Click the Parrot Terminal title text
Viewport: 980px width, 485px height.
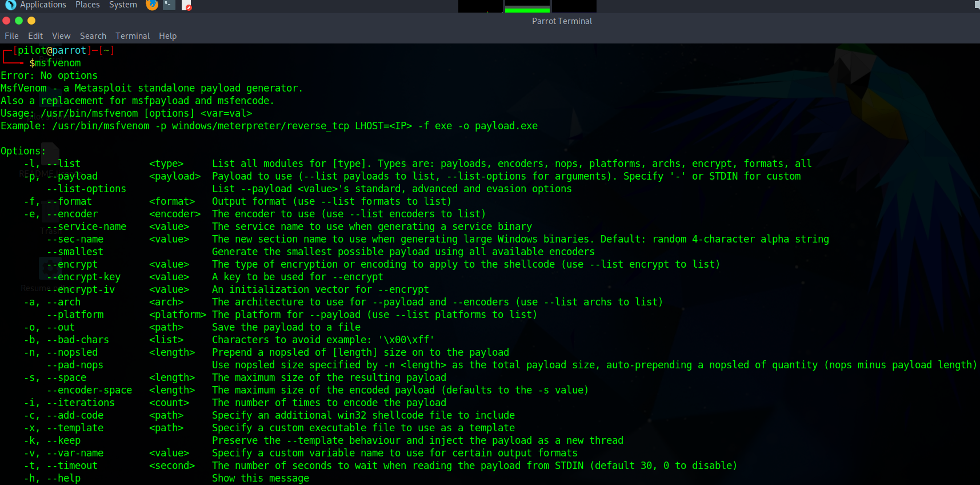[x=562, y=21]
